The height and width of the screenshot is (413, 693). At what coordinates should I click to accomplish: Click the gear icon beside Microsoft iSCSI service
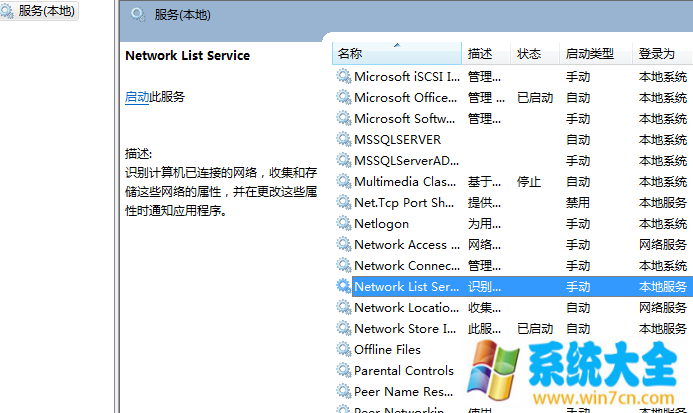[343, 76]
